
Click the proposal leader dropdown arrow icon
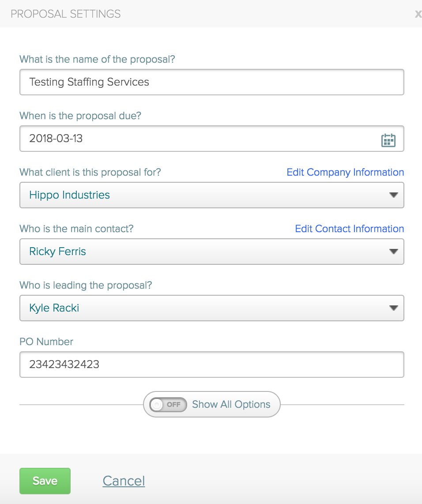click(393, 308)
